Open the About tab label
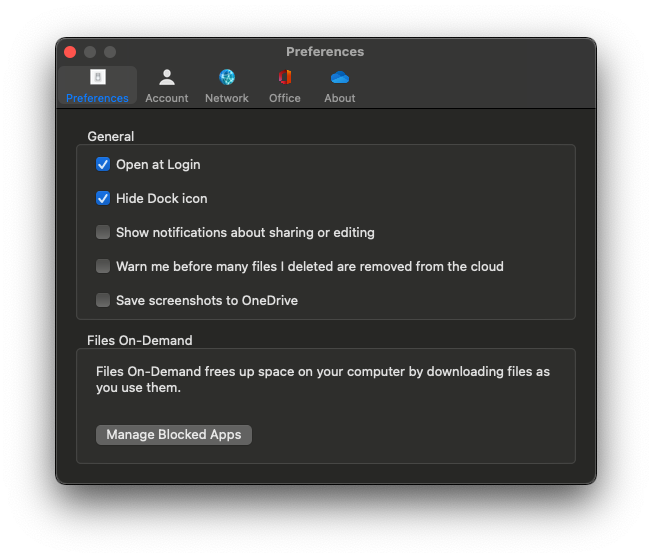This screenshot has width=652, height=558. tap(340, 98)
